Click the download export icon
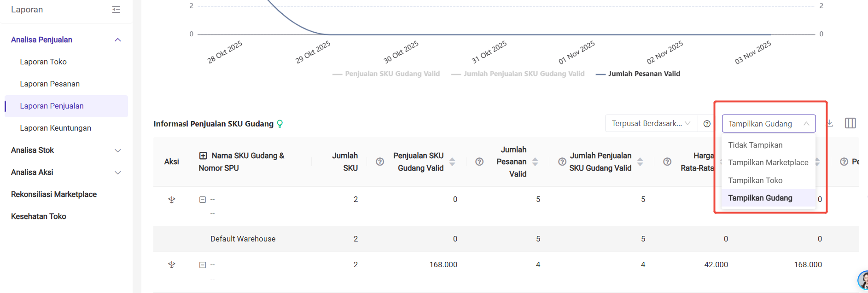868x293 pixels. [x=830, y=123]
